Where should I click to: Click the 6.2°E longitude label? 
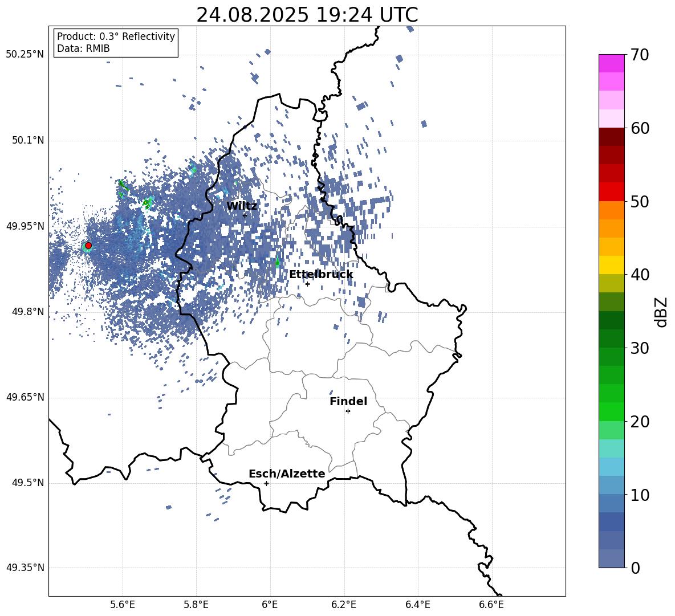(x=344, y=605)
